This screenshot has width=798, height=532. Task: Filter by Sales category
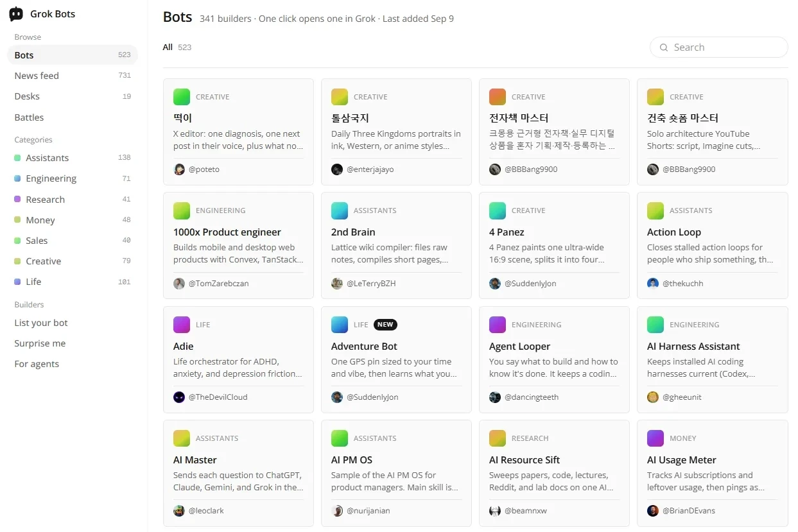click(73, 241)
